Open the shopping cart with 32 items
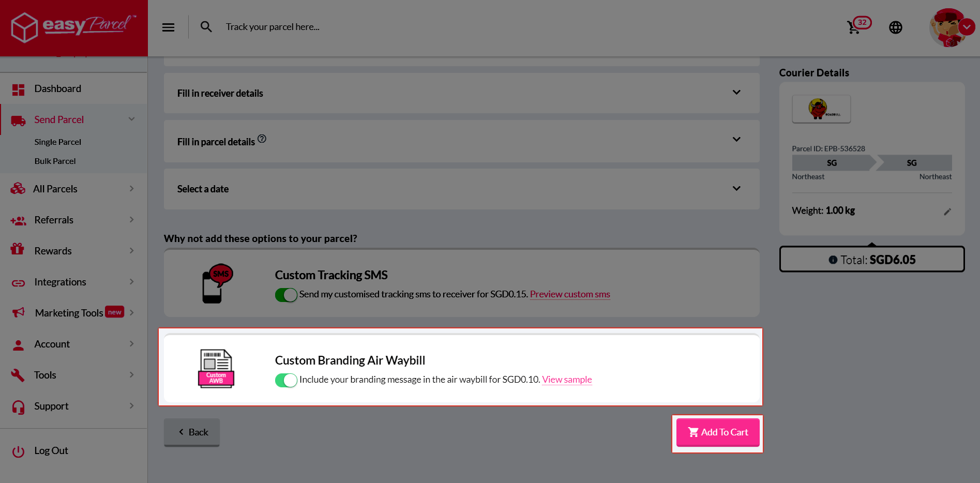Image resolution: width=980 pixels, height=483 pixels. click(854, 27)
